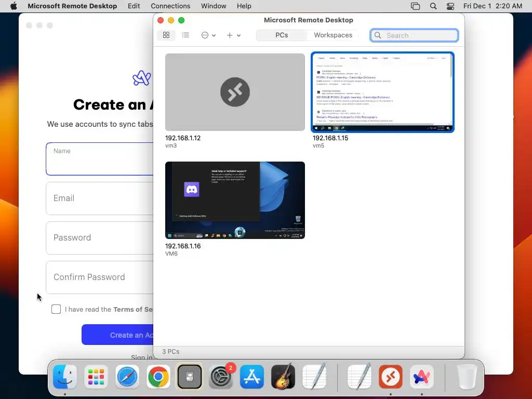Viewport: 532px width, 399px height.
Task: Open the 192.168.1.15 vm5 thumbnail
Action: pos(382,92)
